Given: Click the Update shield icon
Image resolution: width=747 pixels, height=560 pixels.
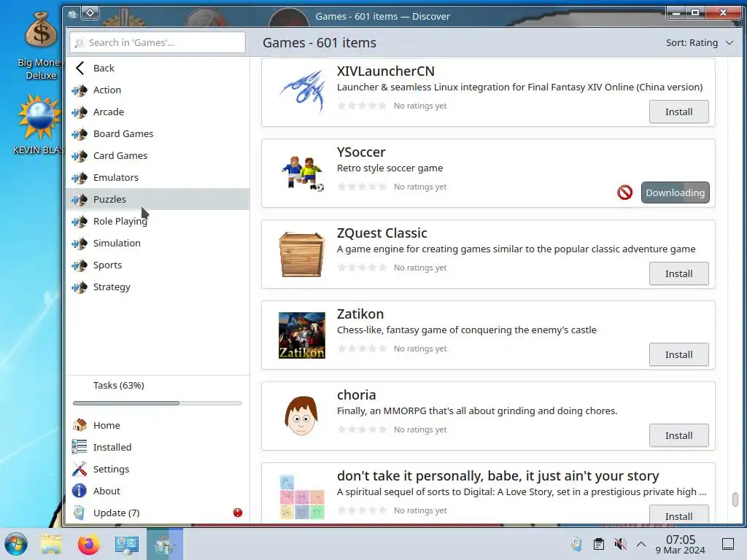Looking at the screenshot, I should [80, 513].
